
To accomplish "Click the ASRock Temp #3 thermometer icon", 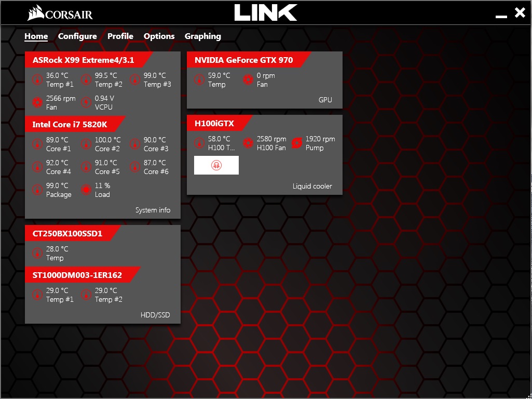I will pyautogui.click(x=135, y=80).
